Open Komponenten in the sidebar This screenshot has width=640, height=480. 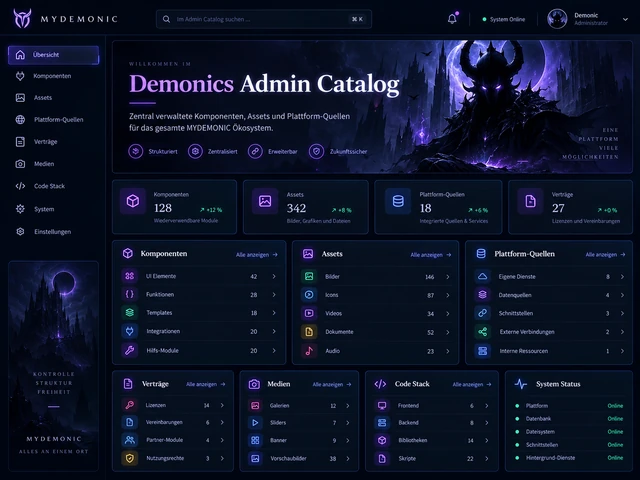coord(53,76)
